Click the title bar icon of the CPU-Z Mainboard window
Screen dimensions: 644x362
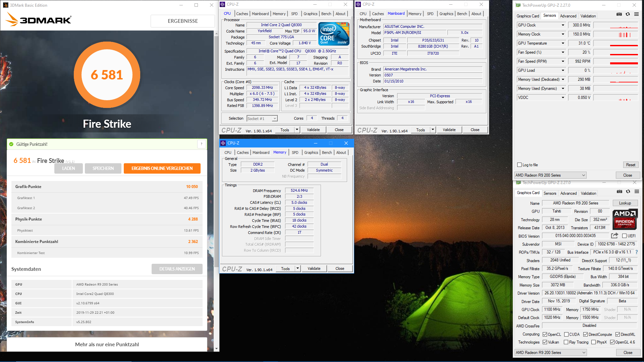click(x=359, y=4)
